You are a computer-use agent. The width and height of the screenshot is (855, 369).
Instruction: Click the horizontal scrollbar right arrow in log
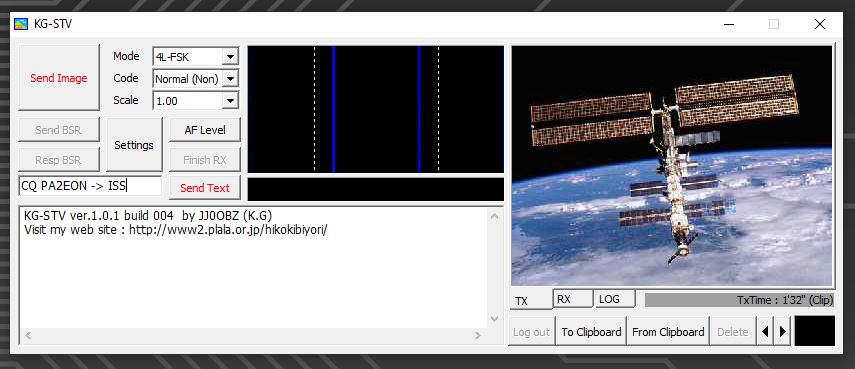point(478,336)
